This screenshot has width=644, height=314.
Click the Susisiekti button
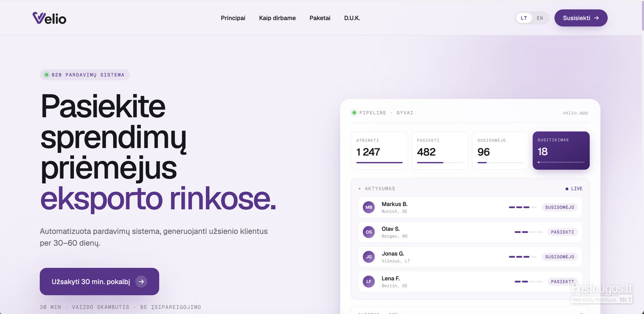(581, 18)
